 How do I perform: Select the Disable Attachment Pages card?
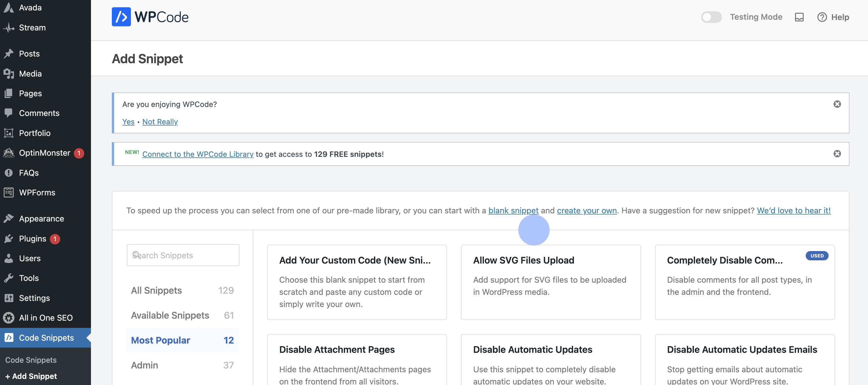pyautogui.click(x=357, y=359)
